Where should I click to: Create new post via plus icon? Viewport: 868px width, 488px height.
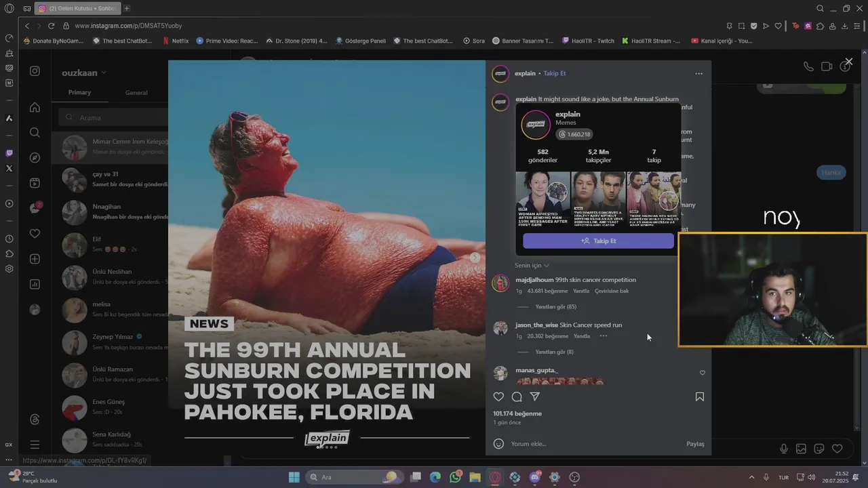[35, 259]
